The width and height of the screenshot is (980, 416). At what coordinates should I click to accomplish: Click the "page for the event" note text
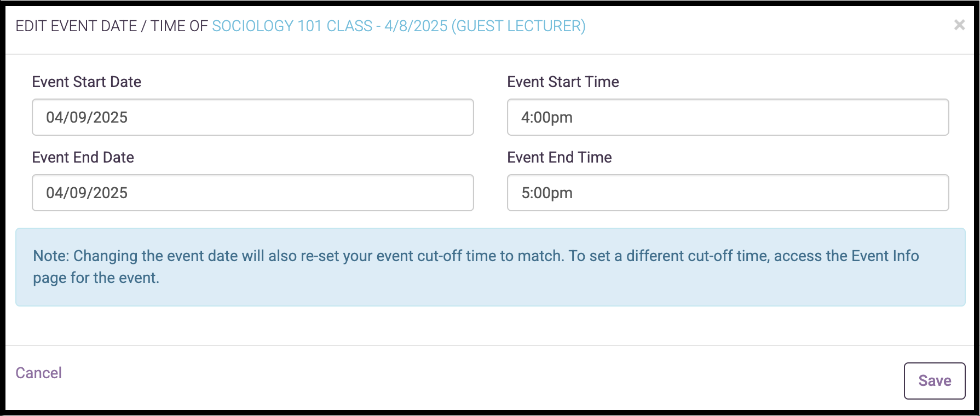pos(96,278)
